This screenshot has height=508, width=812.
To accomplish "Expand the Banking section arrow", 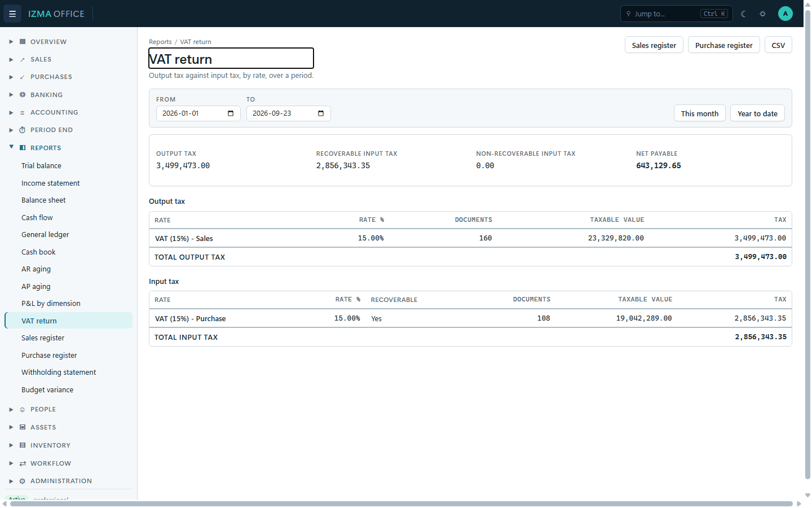I will point(11,95).
